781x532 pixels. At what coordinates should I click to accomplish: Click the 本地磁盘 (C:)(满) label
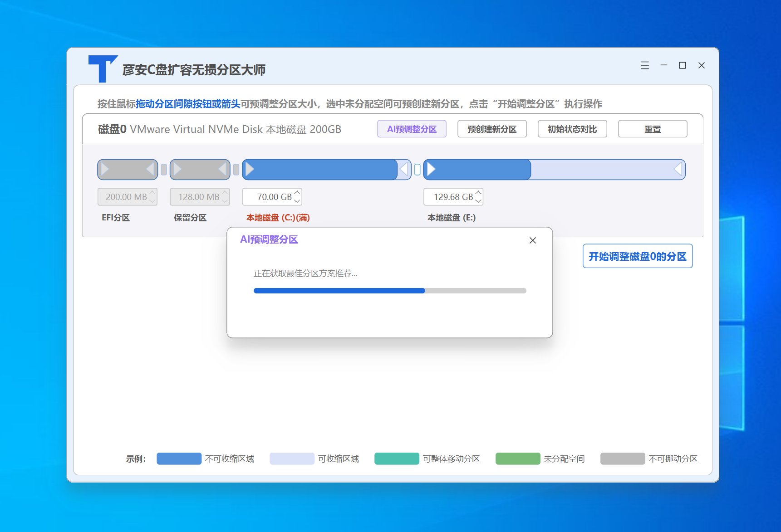click(278, 218)
